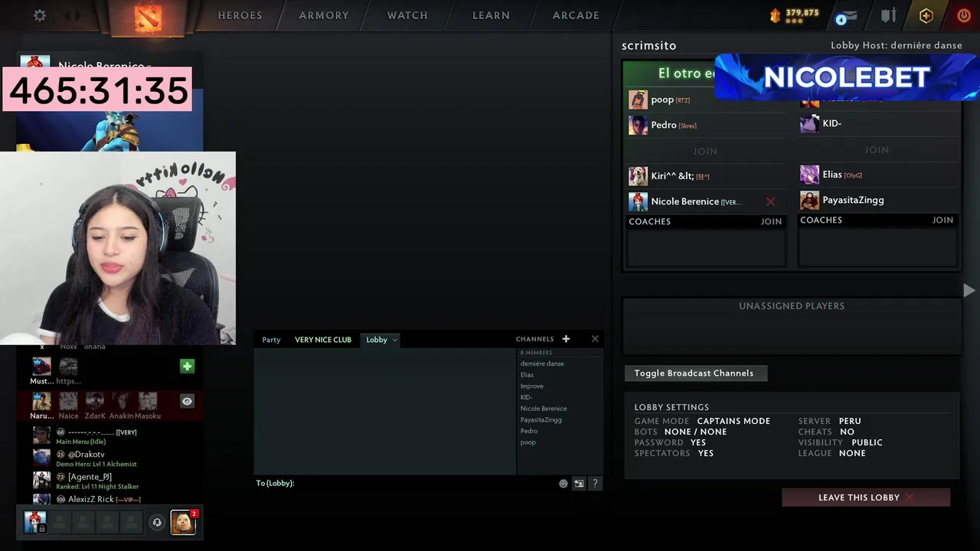This screenshot has height=551, width=980.
Task: Click Toggle Broadcast Channels button
Action: (694, 373)
